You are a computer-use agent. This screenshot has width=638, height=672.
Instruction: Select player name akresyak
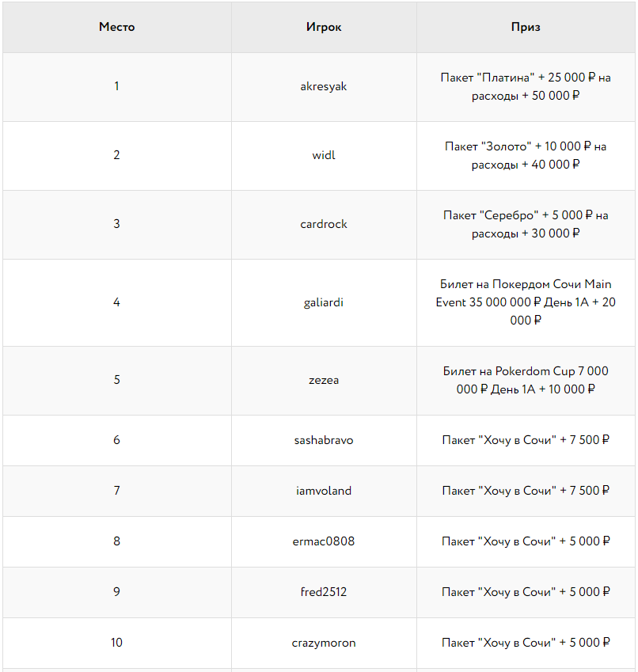tap(324, 86)
